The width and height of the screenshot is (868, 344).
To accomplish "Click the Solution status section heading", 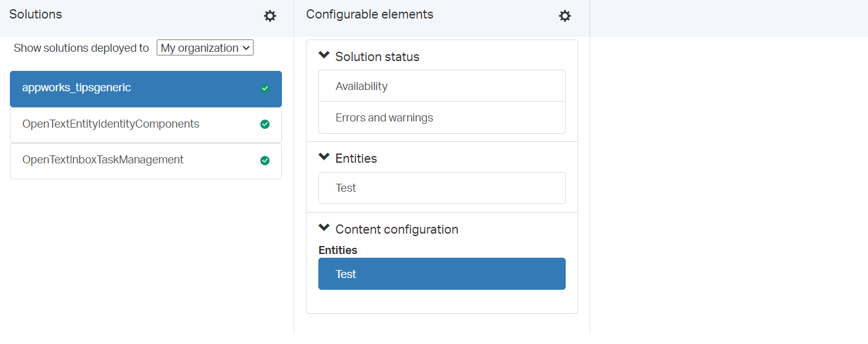I will [x=377, y=57].
